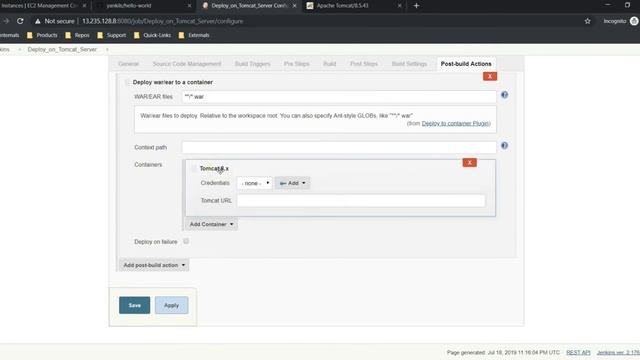
Task: Save the job configuration
Action: pyautogui.click(x=134, y=305)
